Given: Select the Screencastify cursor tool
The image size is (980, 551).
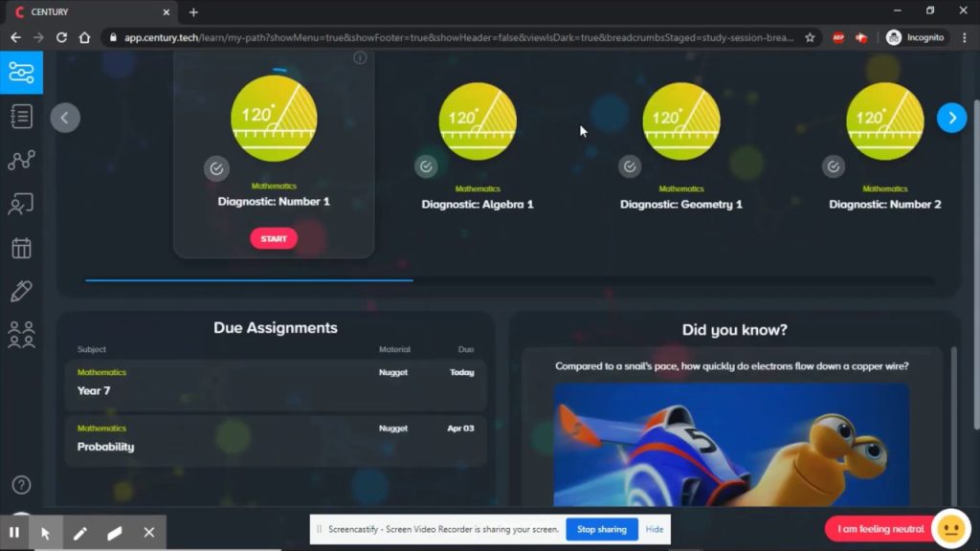Looking at the screenshot, I should coord(46,533).
